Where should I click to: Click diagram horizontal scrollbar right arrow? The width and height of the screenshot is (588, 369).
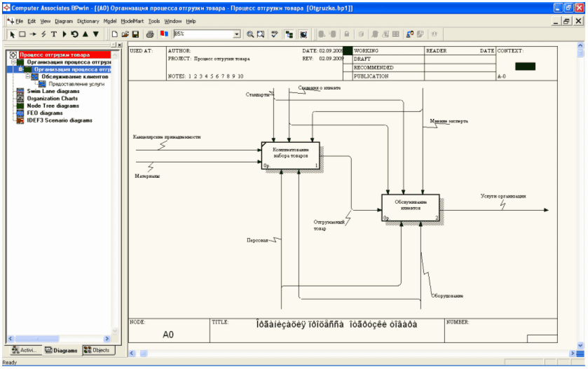573,354
